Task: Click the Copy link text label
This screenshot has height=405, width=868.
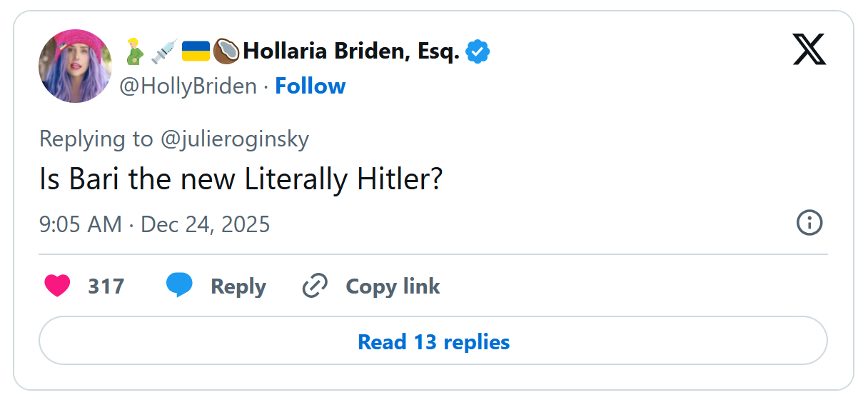Action: [x=393, y=286]
